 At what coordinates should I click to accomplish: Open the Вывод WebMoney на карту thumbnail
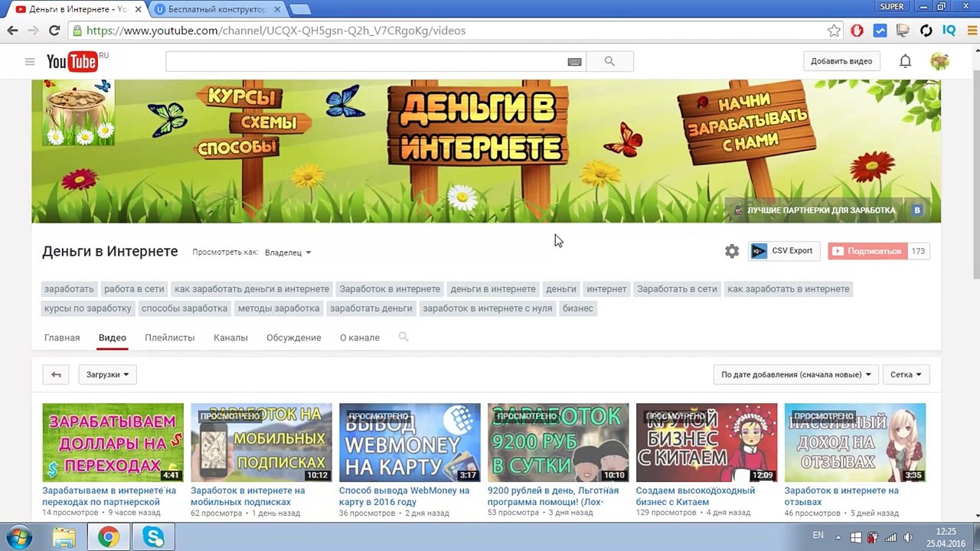(410, 443)
